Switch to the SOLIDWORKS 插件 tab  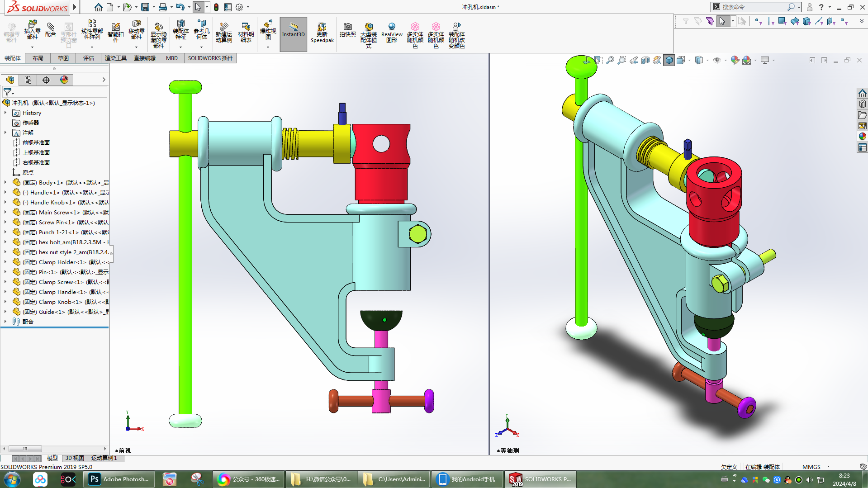(x=210, y=58)
